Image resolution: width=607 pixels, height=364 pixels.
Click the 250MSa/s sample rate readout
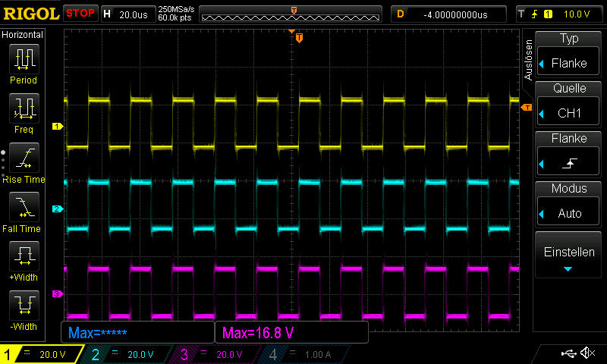176,9
